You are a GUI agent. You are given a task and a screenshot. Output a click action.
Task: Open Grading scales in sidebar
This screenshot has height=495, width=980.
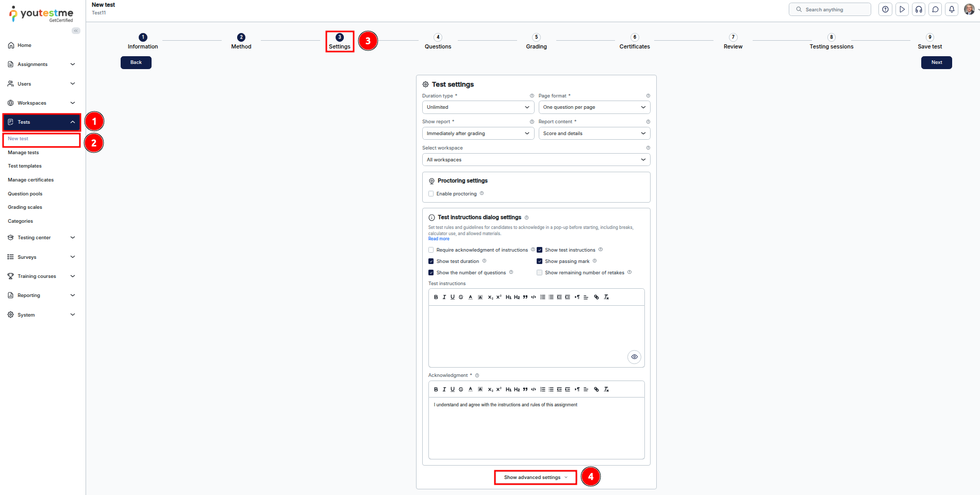click(25, 207)
